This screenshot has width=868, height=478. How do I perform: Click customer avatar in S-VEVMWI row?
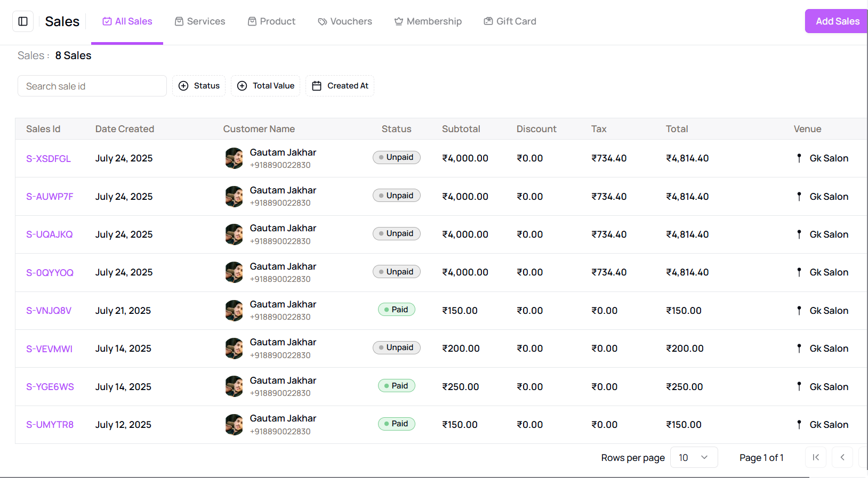[x=234, y=349]
